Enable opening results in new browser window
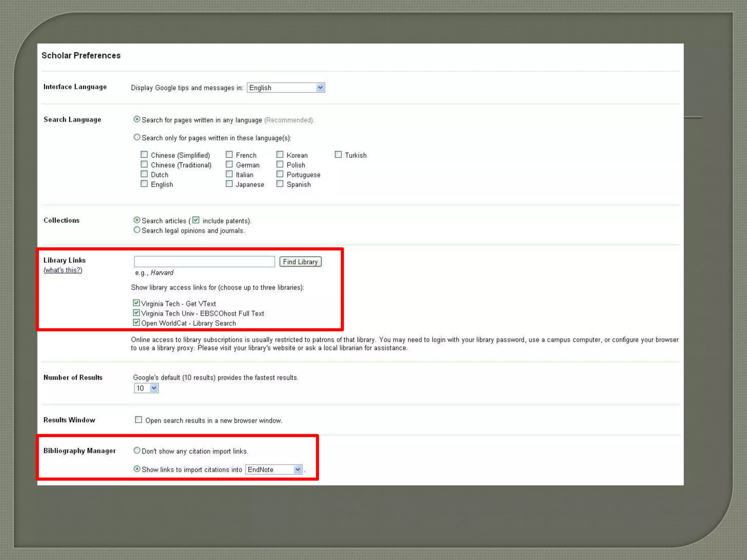747x560 pixels. pyautogui.click(x=139, y=420)
